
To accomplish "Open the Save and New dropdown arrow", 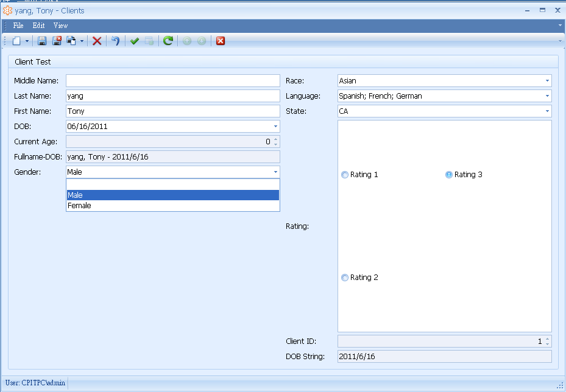I will point(82,41).
